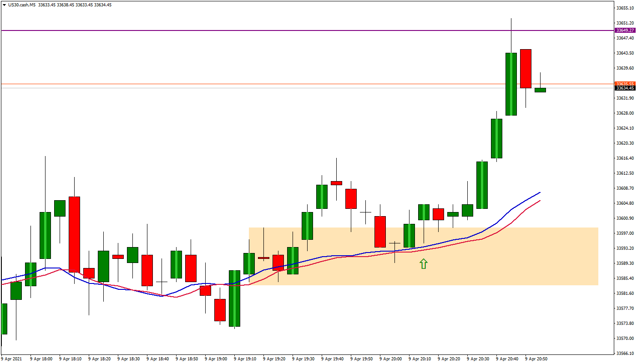Viewport: 637px width, 364px height.
Task: Click the 9 Apr 18:20 time label
Action: [x=100, y=359]
